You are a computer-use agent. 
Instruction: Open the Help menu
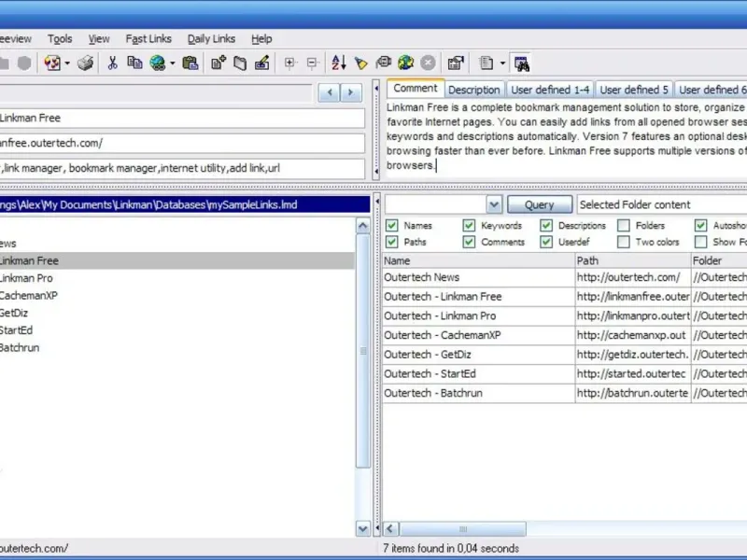pos(261,39)
